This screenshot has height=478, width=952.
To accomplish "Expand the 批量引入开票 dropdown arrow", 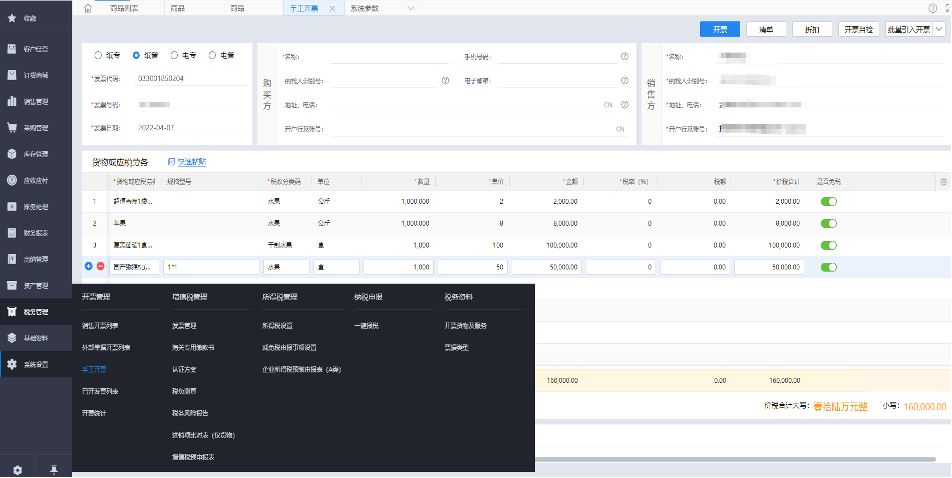I will 938,30.
